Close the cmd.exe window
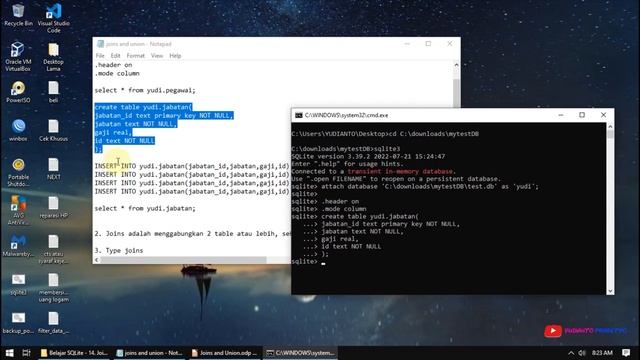Screen dimensions: 640x360 (x=603, y=115)
